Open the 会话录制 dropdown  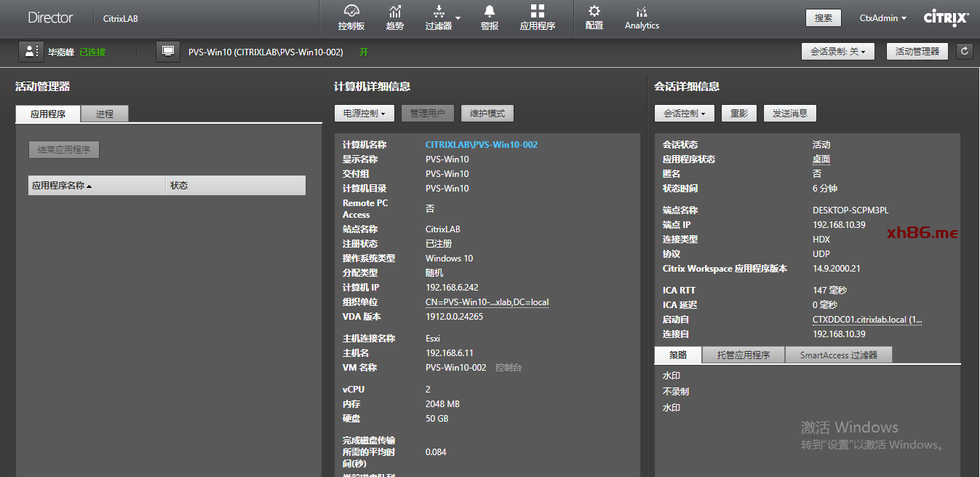click(x=837, y=52)
